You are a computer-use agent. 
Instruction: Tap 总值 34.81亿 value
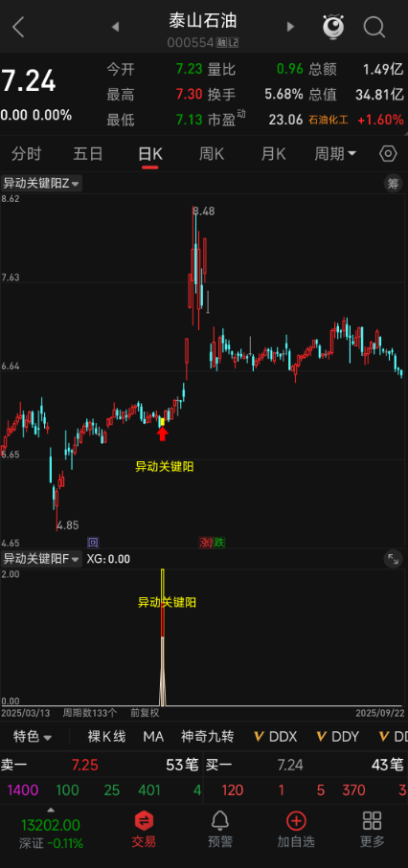click(379, 94)
